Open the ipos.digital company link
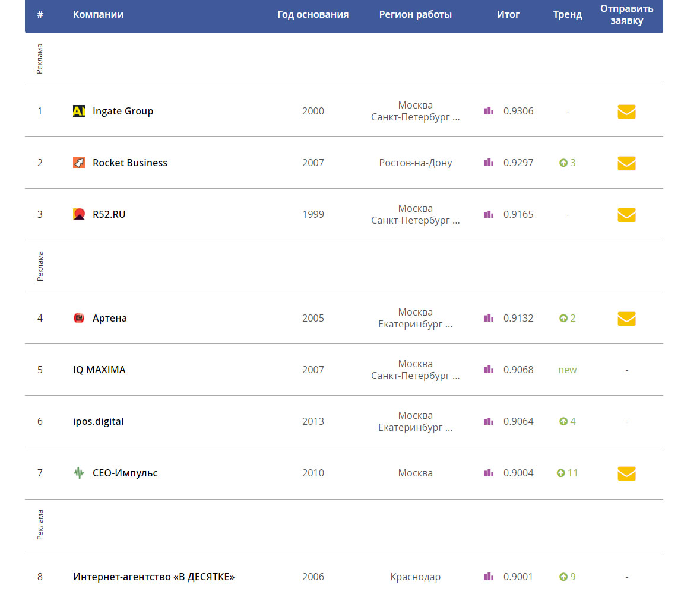700x598 pixels. tap(98, 421)
